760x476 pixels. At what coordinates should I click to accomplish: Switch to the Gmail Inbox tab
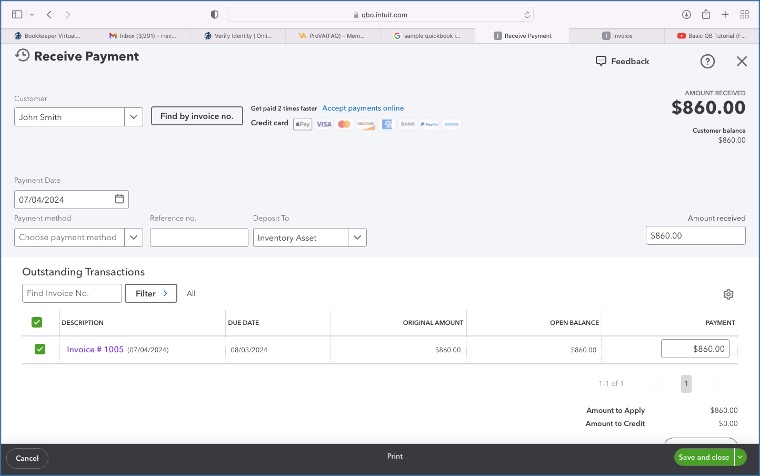click(142, 36)
